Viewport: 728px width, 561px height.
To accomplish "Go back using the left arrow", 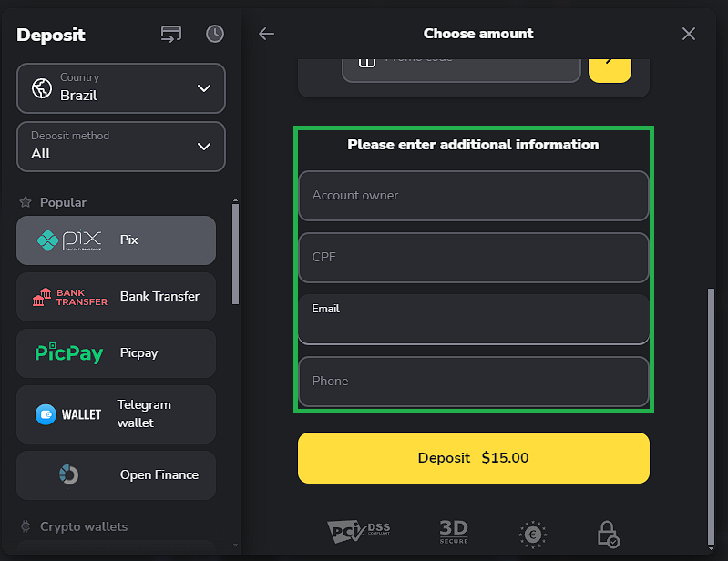I will [266, 34].
